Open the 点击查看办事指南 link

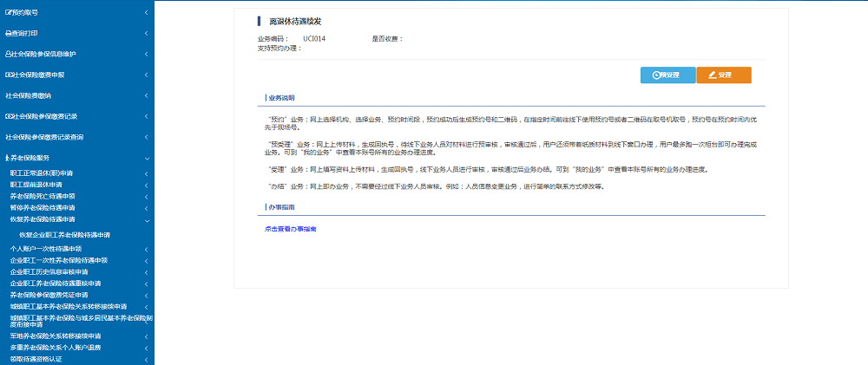pyautogui.click(x=290, y=229)
